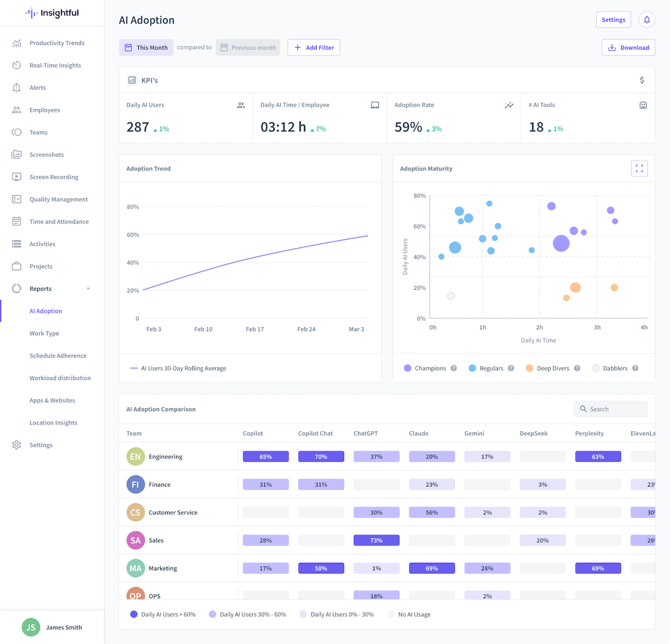Select Schedule Adherence report
Image resolution: width=670 pixels, height=644 pixels.
(x=58, y=356)
